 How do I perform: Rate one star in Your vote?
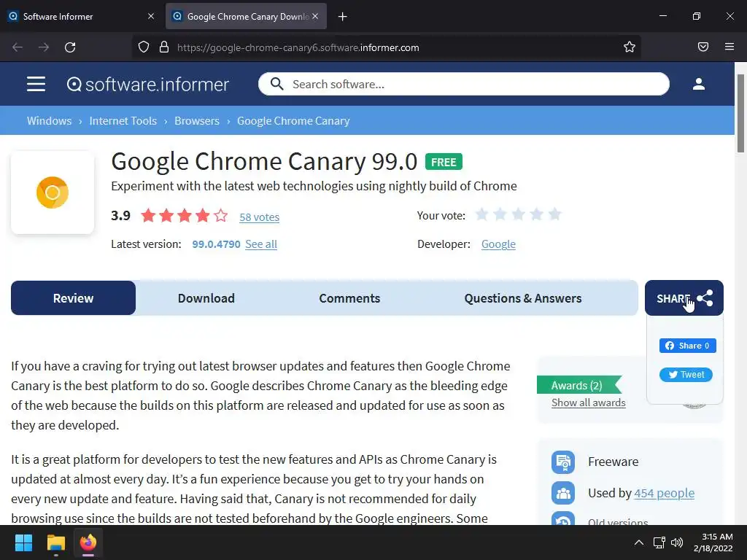click(481, 214)
